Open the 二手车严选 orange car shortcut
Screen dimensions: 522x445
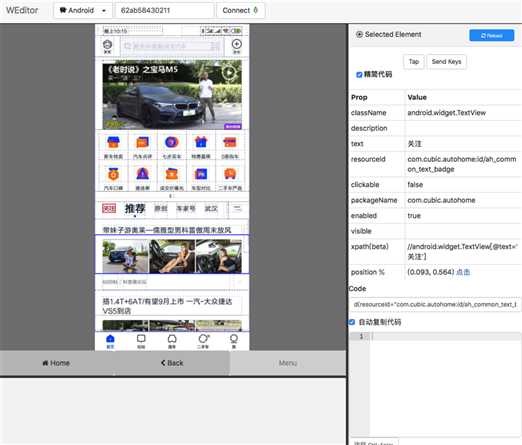[x=230, y=174]
